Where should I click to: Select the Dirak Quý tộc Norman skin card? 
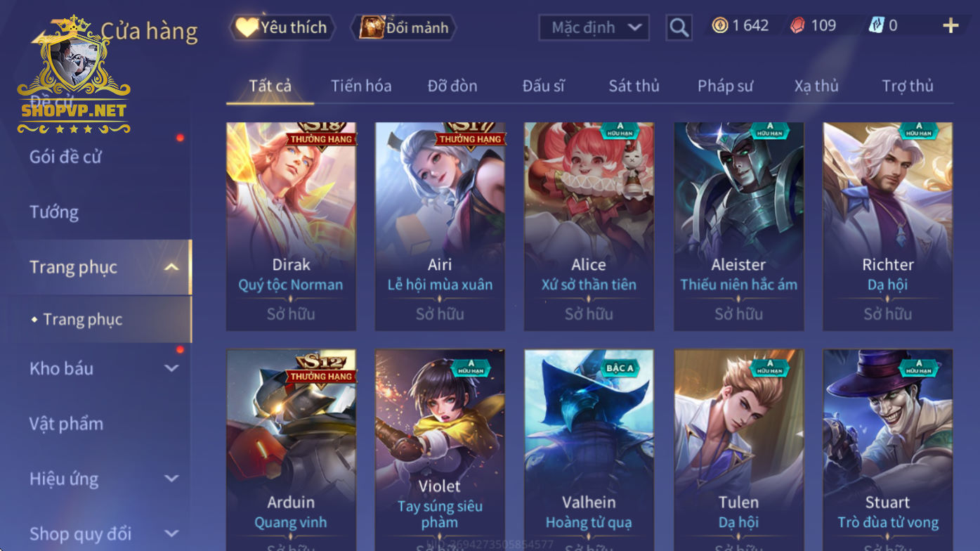[291, 226]
